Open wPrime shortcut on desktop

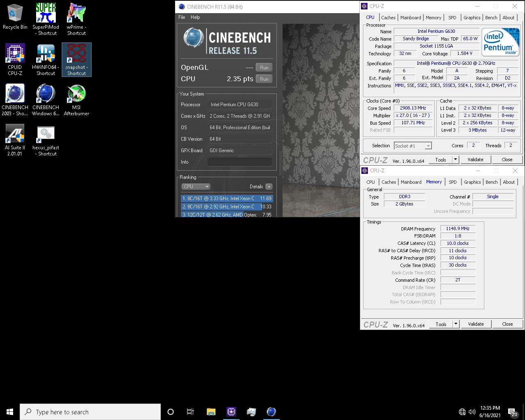[x=76, y=19]
